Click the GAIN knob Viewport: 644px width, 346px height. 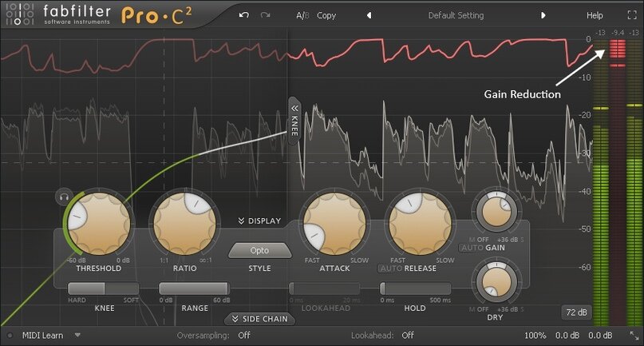pyautogui.click(x=496, y=212)
